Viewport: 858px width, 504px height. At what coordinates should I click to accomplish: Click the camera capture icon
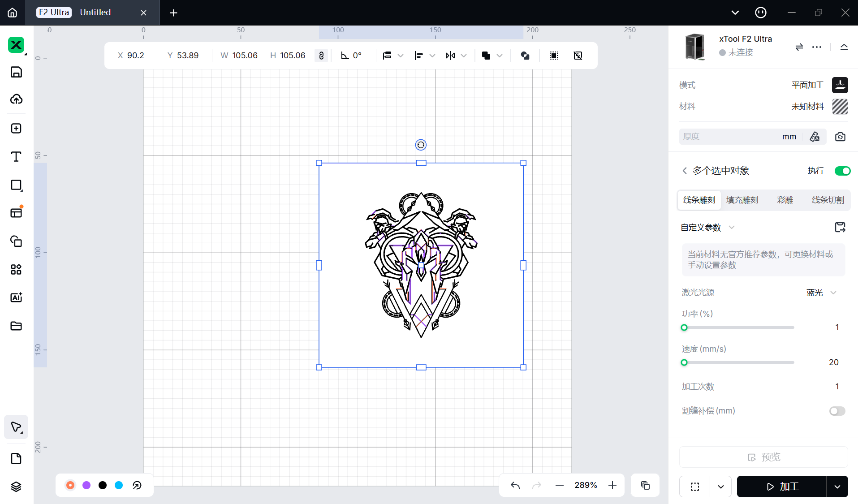point(840,137)
